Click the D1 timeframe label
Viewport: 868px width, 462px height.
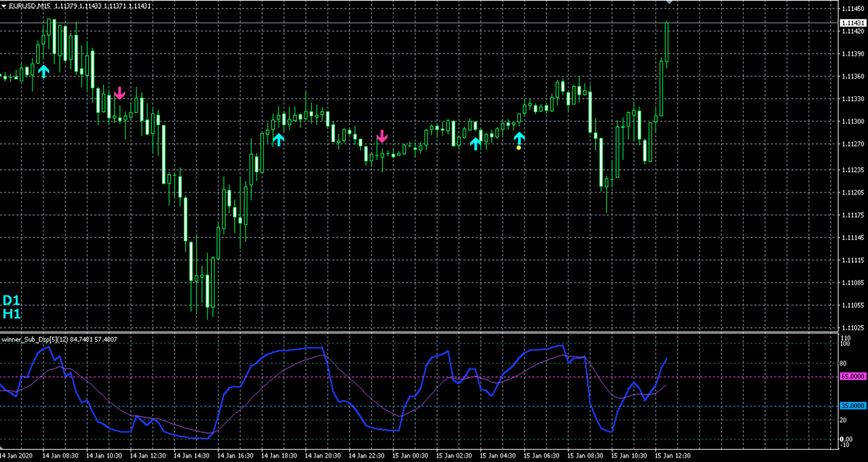[12, 300]
